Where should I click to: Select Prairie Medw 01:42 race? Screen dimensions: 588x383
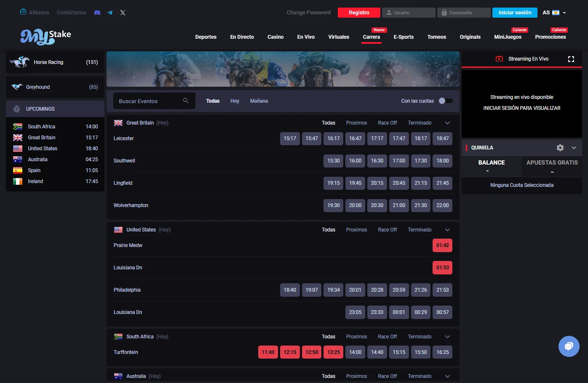pos(442,245)
